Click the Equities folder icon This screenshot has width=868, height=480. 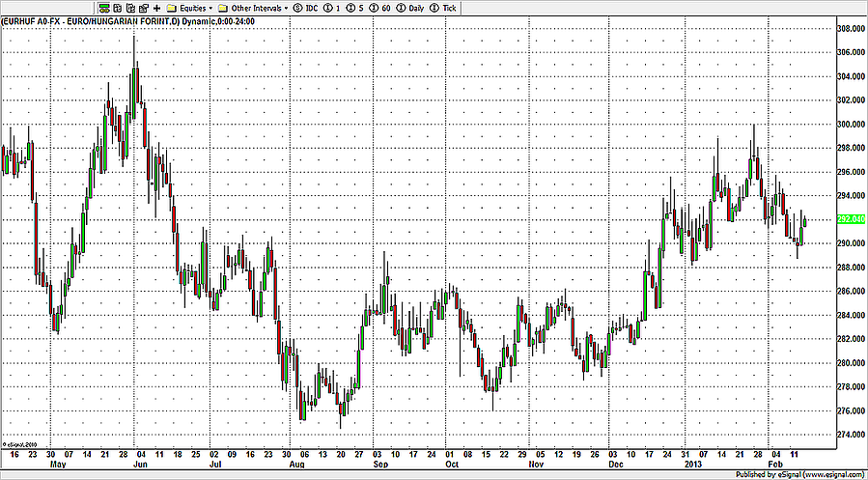pyautogui.click(x=172, y=7)
